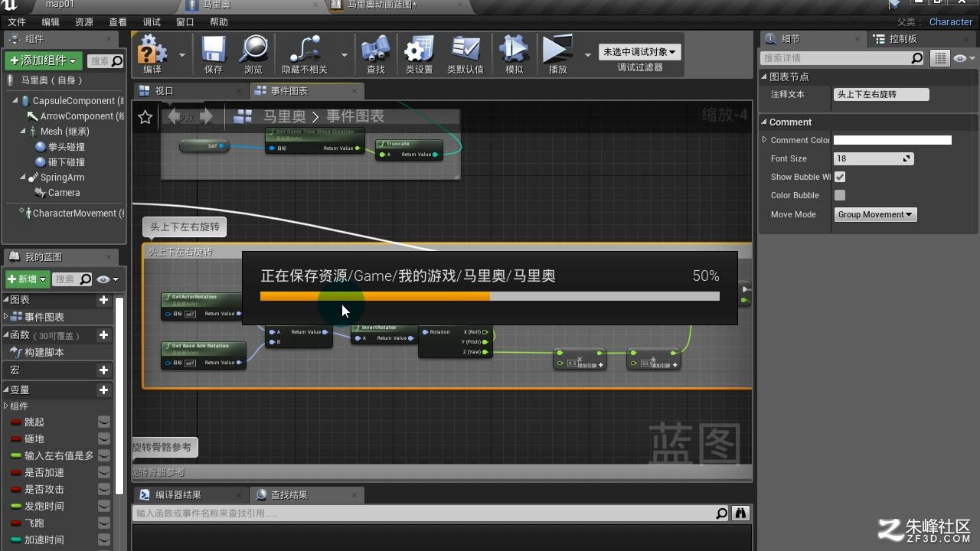Click the white Comment Color swatch

892,140
